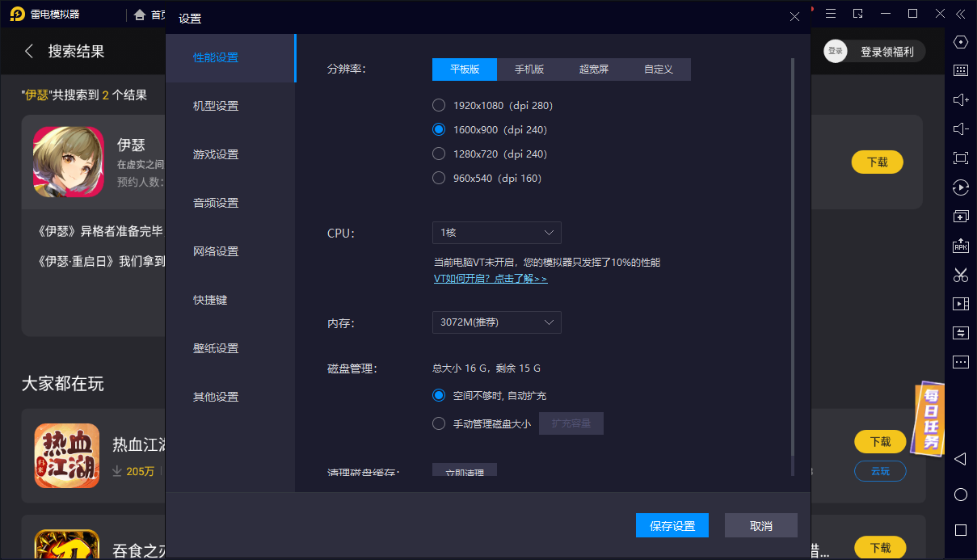Increase the emulator volume
The width and height of the screenshot is (977, 560).
click(x=960, y=99)
